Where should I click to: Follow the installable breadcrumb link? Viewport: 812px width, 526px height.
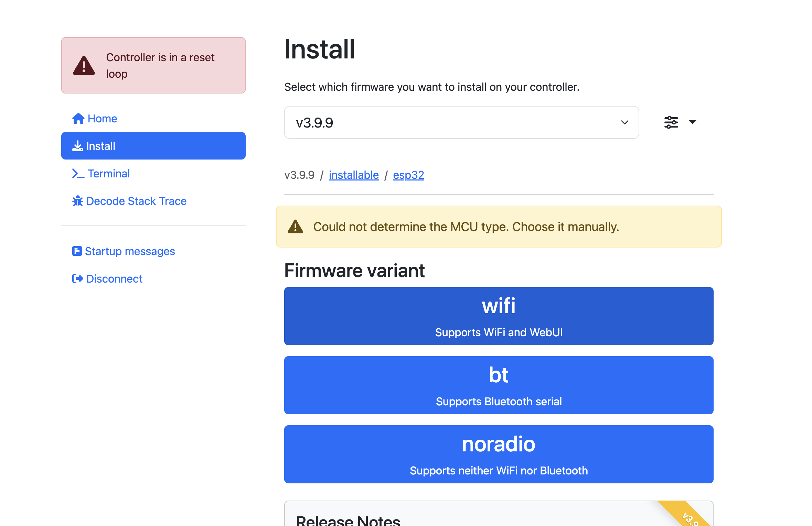[x=354, y=175]
